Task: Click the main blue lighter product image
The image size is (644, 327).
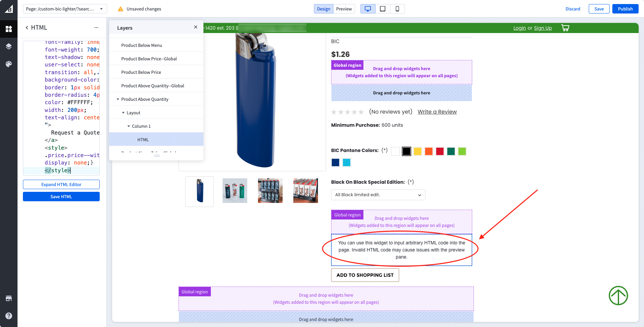Action: 255,101
